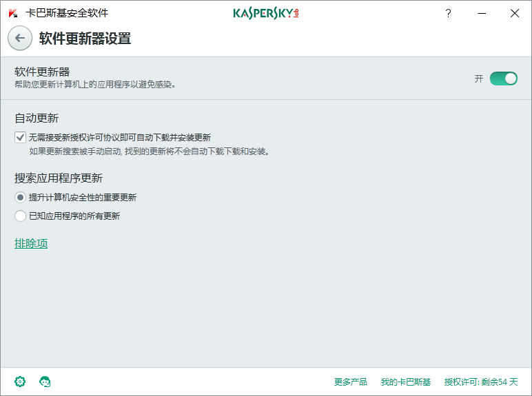Click the Kaspersky Lab logo
Image resolution: width=532 pixels, height=396 pixels.
click(x=266, y=13)
